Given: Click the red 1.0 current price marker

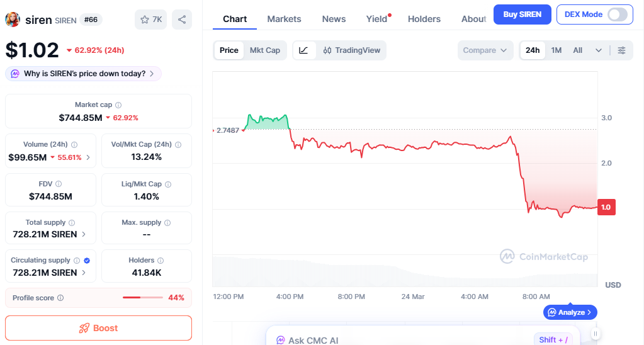Looking at the screenshot, I should (606, 207).
